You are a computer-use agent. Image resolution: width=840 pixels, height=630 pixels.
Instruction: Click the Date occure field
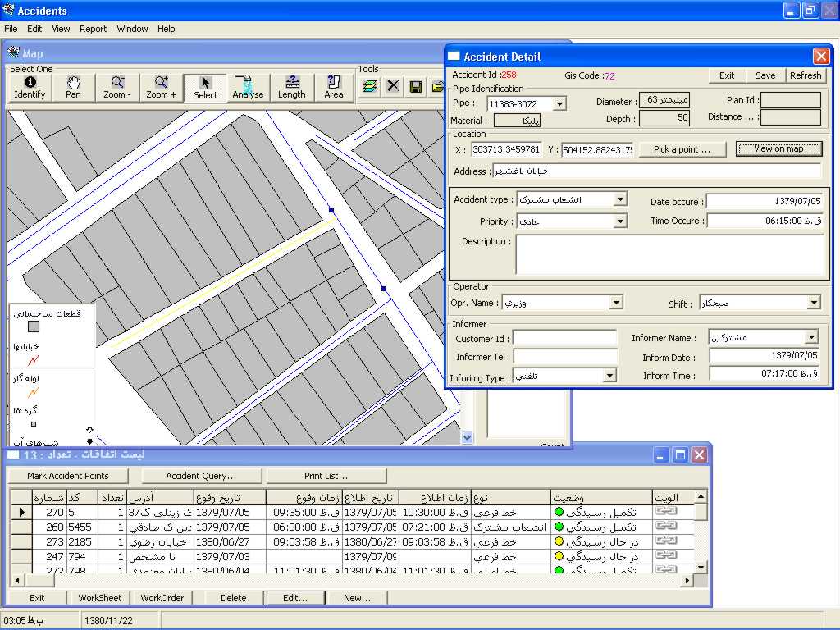pyautogui.click(x=765, y=202)
